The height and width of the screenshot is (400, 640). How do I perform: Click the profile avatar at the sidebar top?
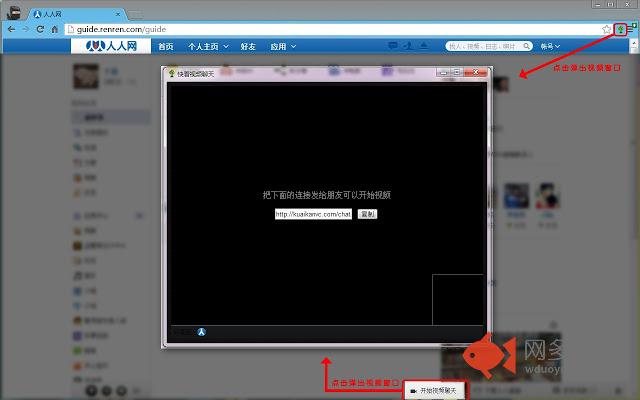click(x=86, y=76)
